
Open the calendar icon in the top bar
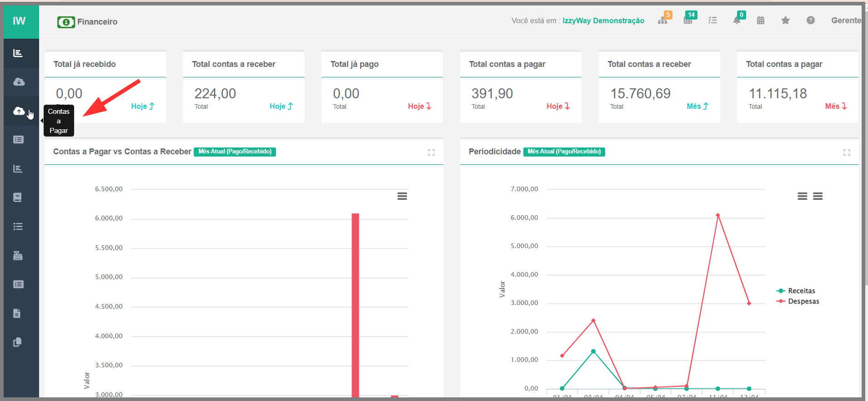[x=761, y=20]
